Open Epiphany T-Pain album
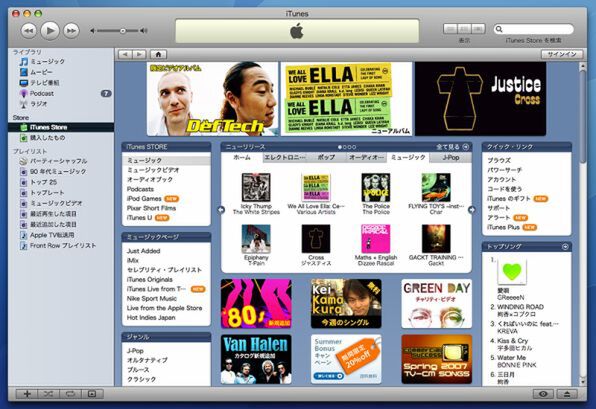Screen dimensions: 596x409 coord(256,239)
